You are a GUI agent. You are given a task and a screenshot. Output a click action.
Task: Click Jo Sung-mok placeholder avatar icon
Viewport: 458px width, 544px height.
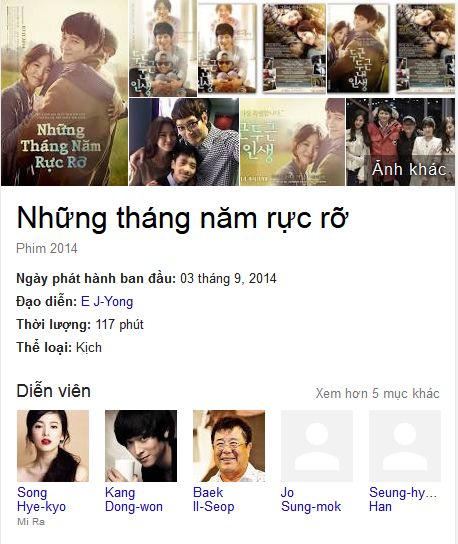point(317,446)
